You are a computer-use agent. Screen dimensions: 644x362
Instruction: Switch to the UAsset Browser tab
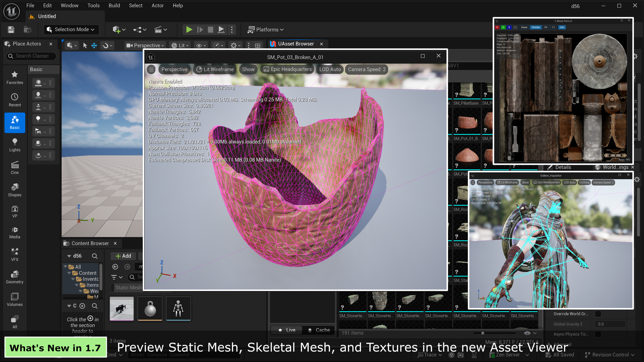click(296, 44)
